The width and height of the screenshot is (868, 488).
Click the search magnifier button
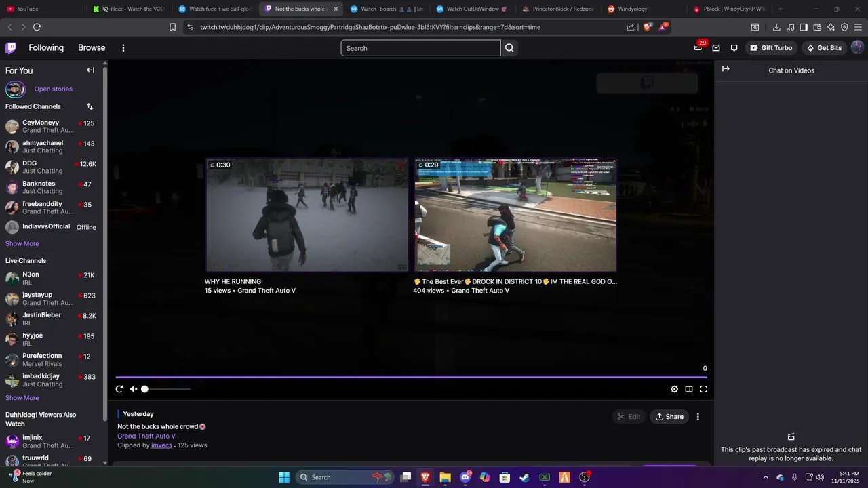coord(509,48)
